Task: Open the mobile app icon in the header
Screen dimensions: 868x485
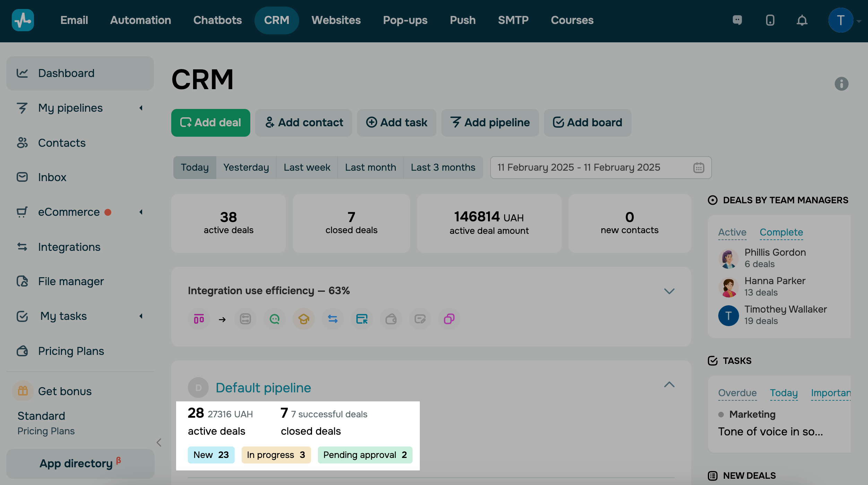Action: [x=770, y=20]
